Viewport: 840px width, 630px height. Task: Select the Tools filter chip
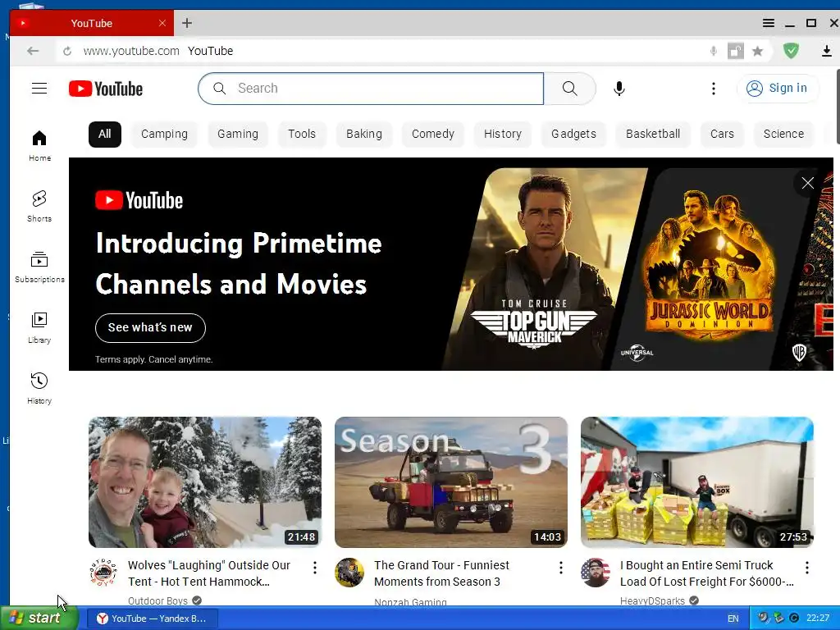(302, 134)
